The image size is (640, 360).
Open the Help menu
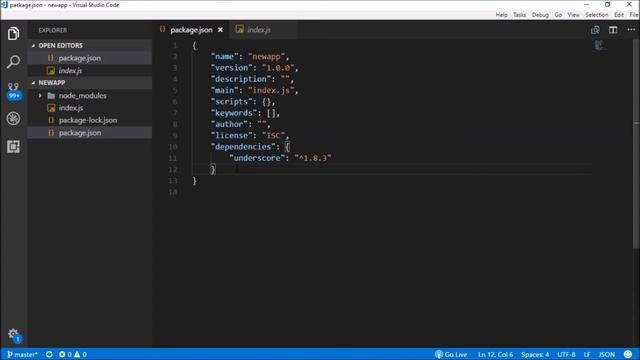pos(501,15)
